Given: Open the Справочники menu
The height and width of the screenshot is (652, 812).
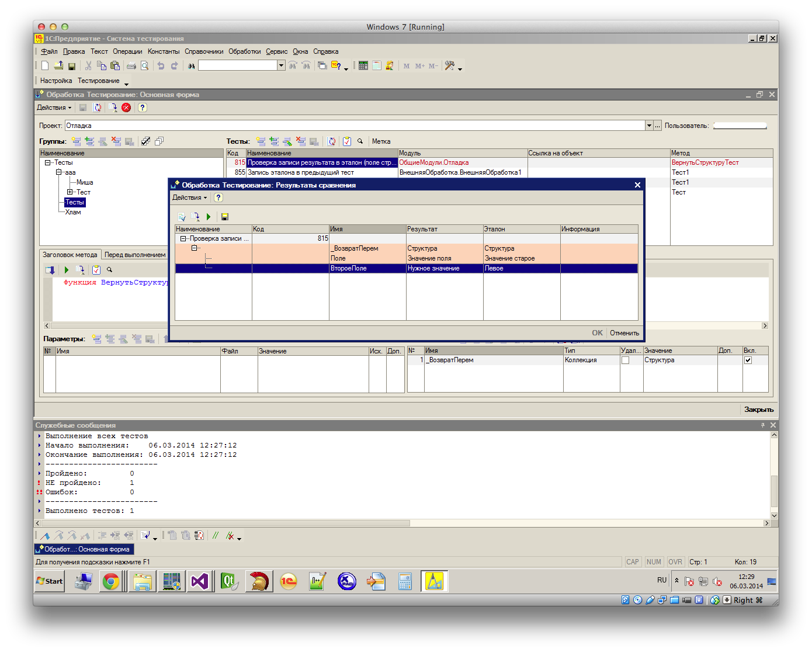Looking at the screenshot, I should 204,51.
